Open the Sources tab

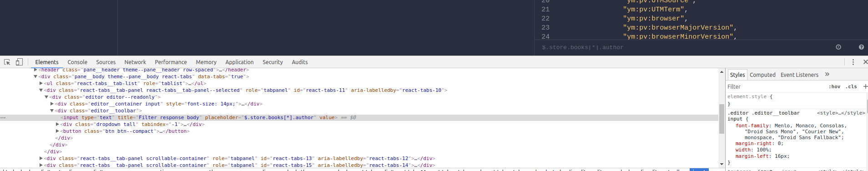tap(106, 62)
